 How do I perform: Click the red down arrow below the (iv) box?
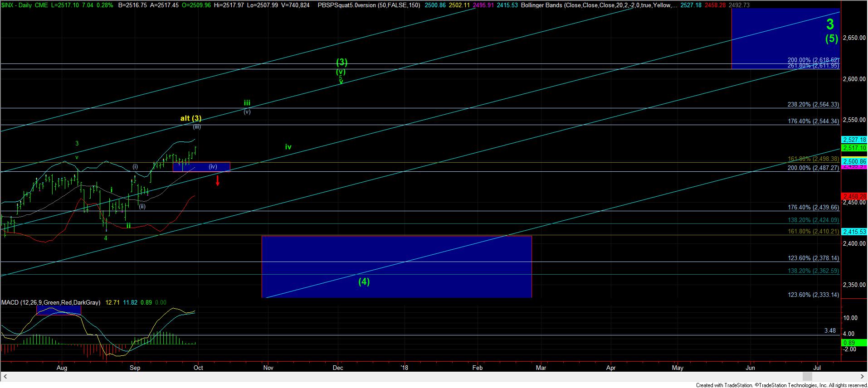tap(218, 181)
